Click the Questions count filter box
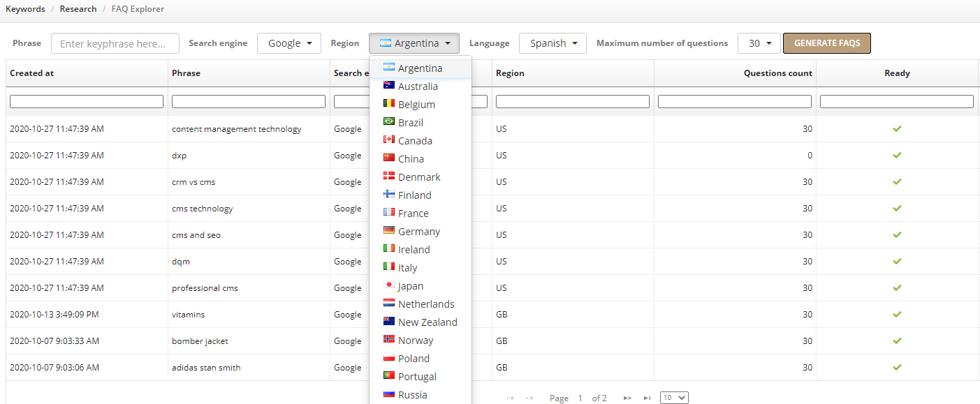The height and width of the screenshot is (404, 980). tap(735, 102)
